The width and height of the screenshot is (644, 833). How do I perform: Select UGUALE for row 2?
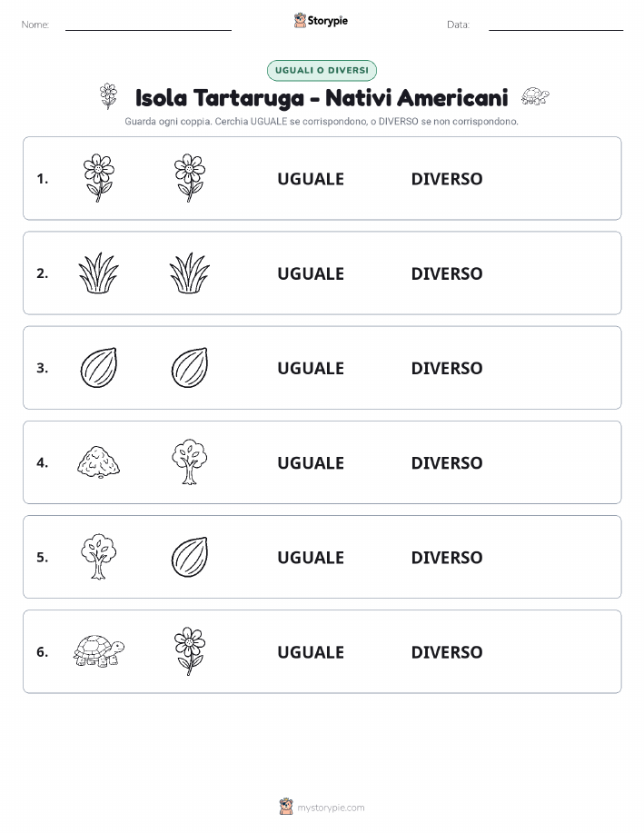311,273
